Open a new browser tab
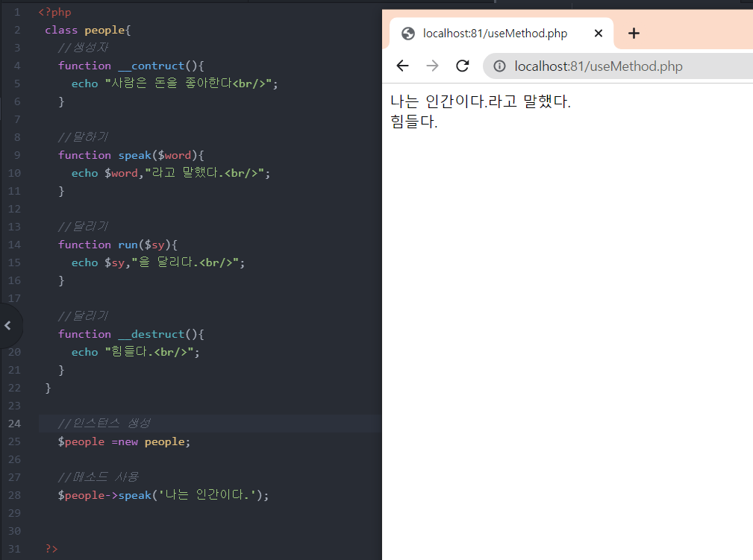Viewport: 753px width, 560px height. pyautogui.click(x=634, y=33)
